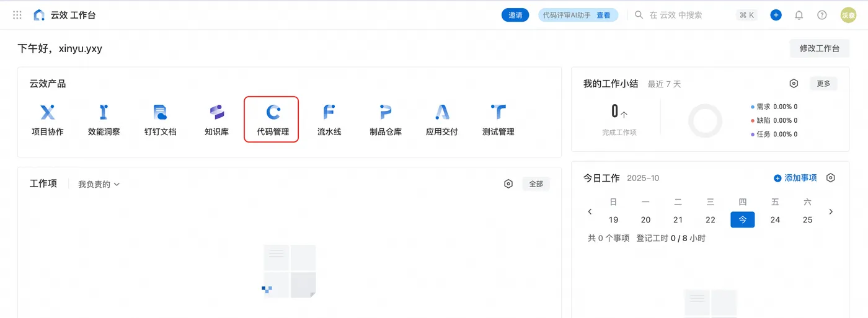Open settings for 今日工作 panel
Viewport: 868px width, 318px height.
click(x=831, y=178)
